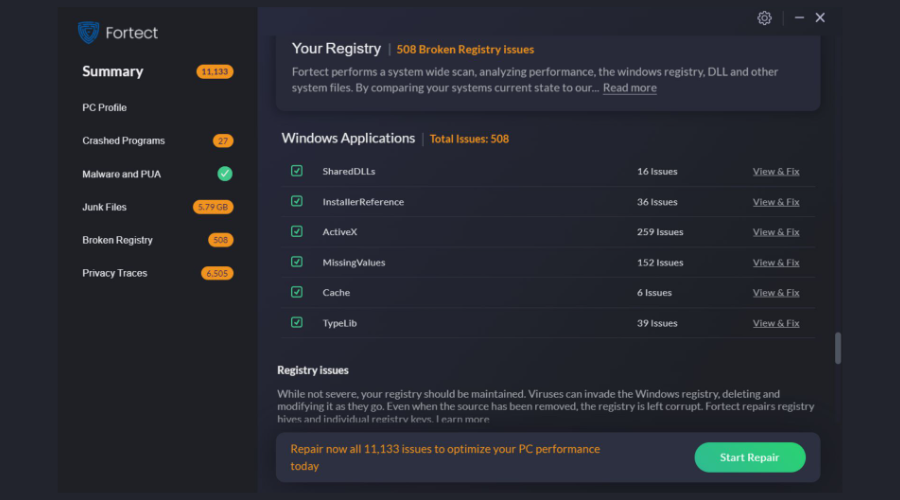
Task: Click the vertical scrollbar thumb
Action: click(x=838, y=348)
